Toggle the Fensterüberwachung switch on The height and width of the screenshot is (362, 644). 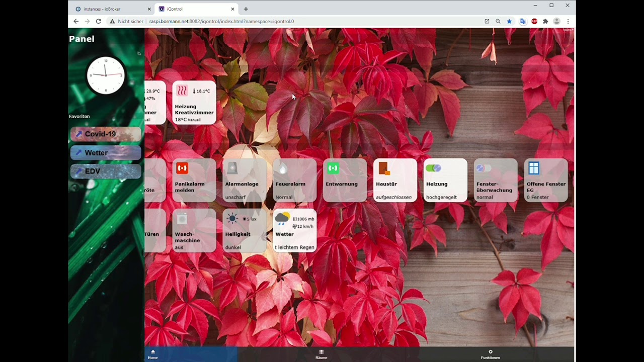click(484, 168)
